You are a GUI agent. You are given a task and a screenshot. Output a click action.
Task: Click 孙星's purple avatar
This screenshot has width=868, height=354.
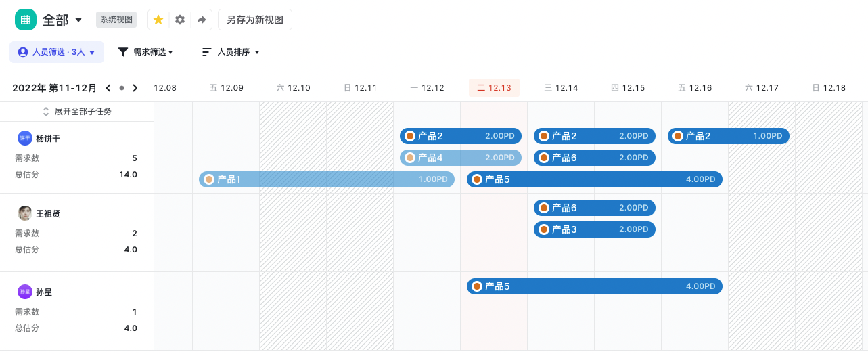25,292
